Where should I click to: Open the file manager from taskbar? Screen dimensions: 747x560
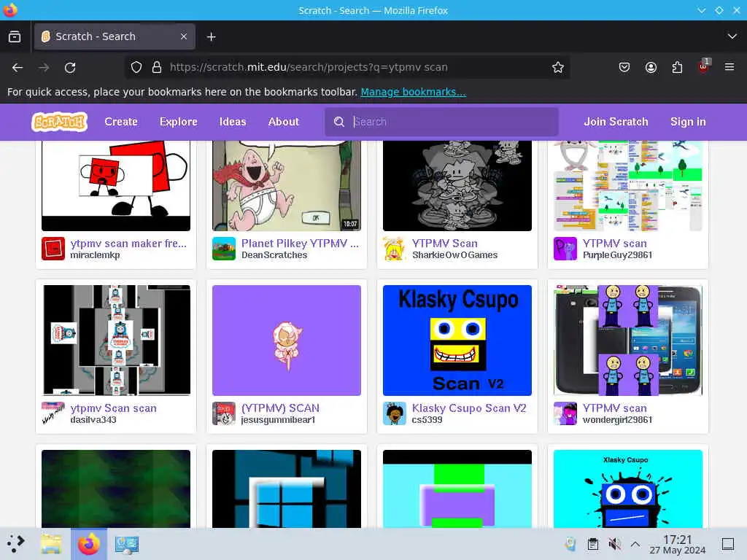pos(51,544)
